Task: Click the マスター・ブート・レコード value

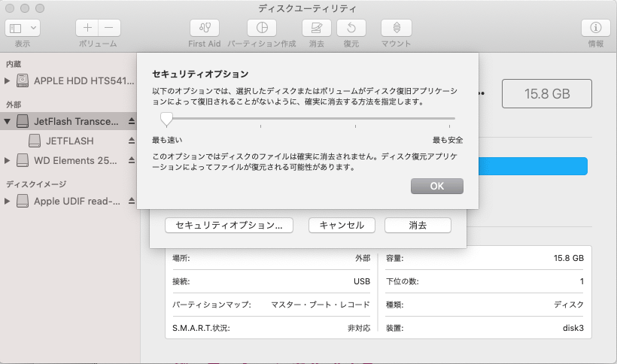Action: (321, 305)
